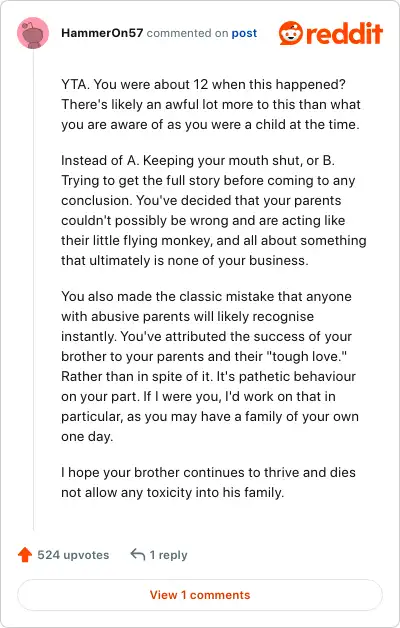Click the paragraph beginning "Instead of A."
This screenshot has width=400, height=628.
[x=214, y=210]
